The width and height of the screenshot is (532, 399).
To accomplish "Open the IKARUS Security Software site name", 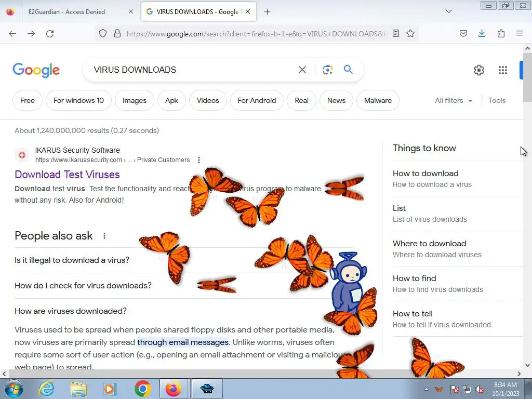I will click(77, 150).
